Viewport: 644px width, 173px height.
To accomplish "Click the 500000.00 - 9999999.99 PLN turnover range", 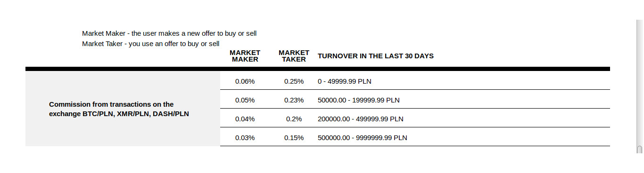I will coord(363,138).
